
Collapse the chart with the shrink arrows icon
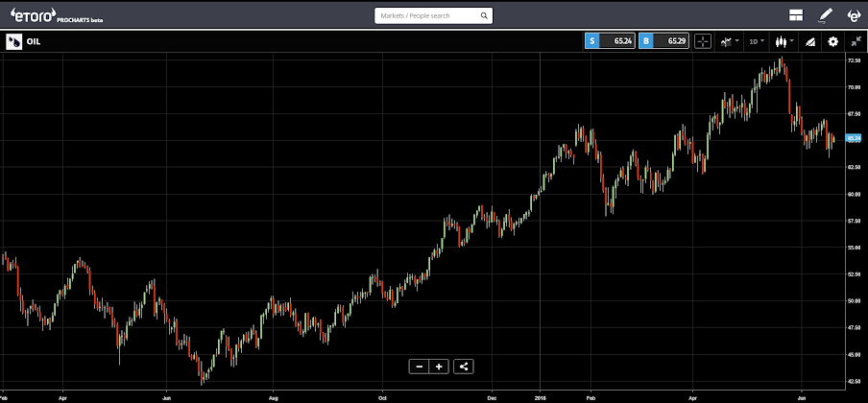tap(856, 41)
